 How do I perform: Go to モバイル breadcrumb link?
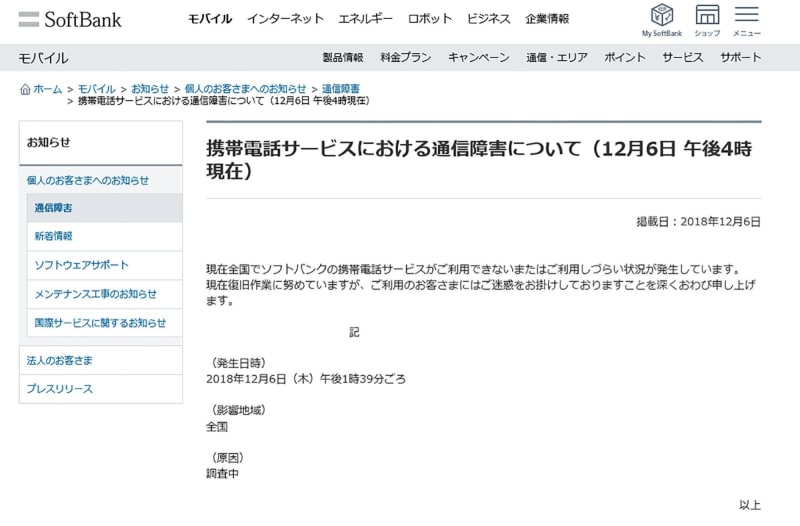(96, 89)
